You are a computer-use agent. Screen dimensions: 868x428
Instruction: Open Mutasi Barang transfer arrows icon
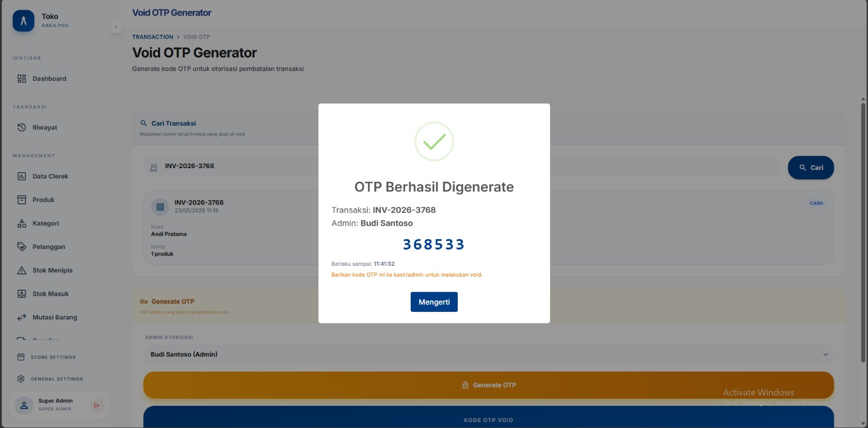[22, 317]
